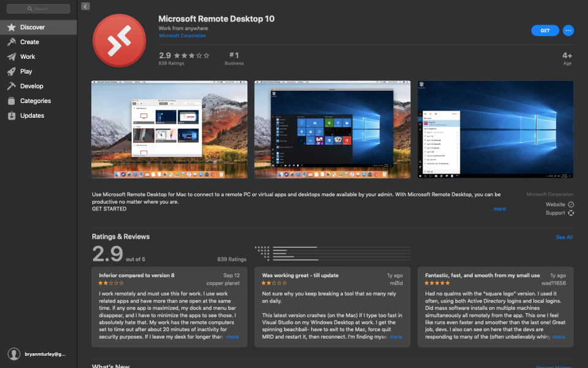The width and height of the screenshot is (588, 368).
Task: Click the bryanmturley account name
Action: tap(45, 354)
